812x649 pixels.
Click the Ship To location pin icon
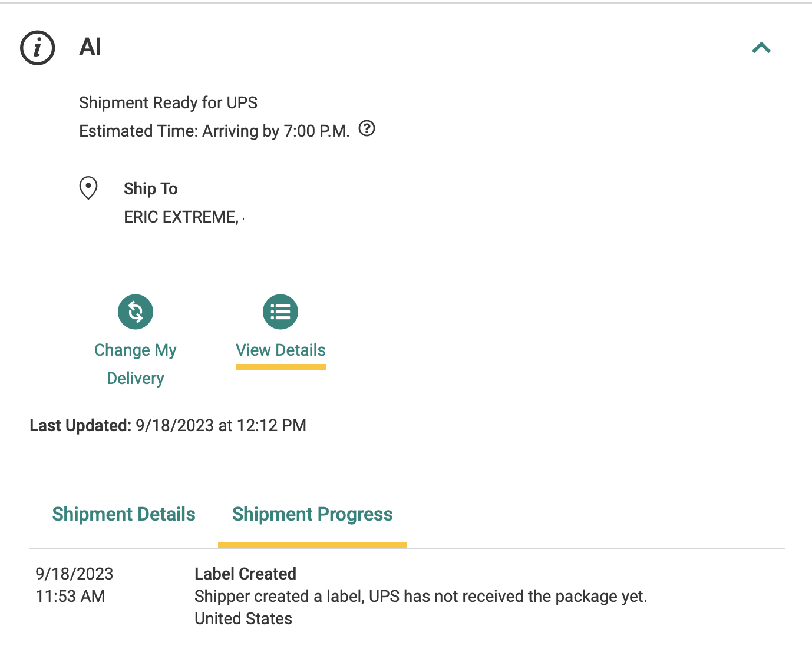(88, 188)
